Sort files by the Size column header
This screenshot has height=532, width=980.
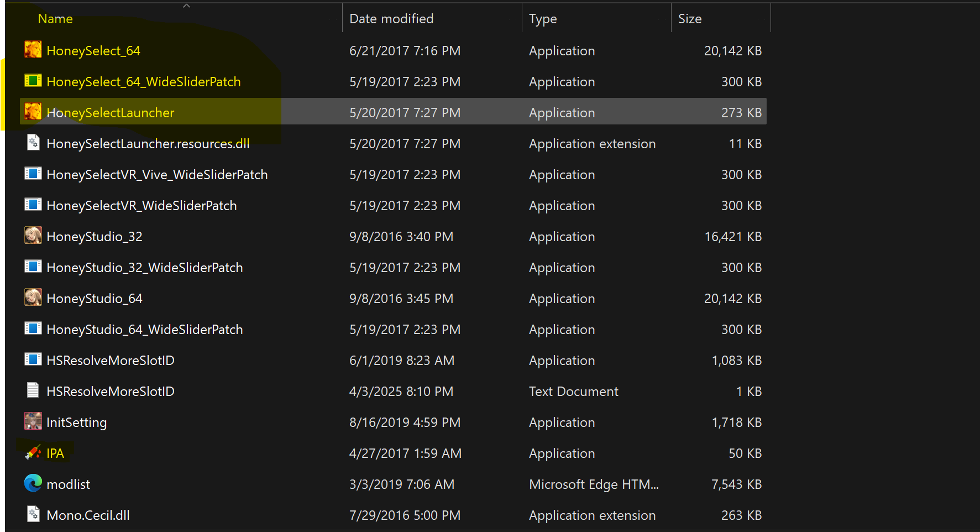(690, 19)
